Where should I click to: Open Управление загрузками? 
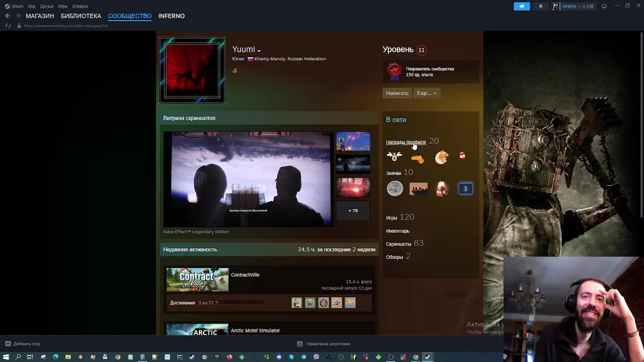click(x=324, y=344)
